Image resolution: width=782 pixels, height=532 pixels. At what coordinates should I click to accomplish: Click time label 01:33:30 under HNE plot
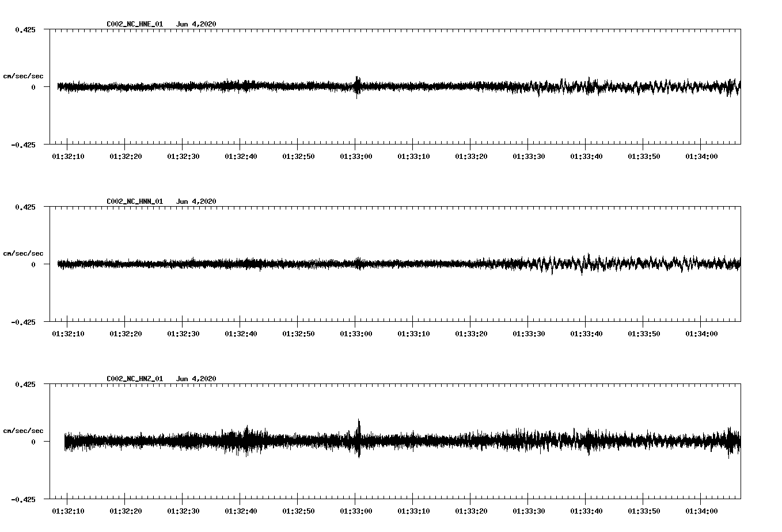(x=529, y=157)
